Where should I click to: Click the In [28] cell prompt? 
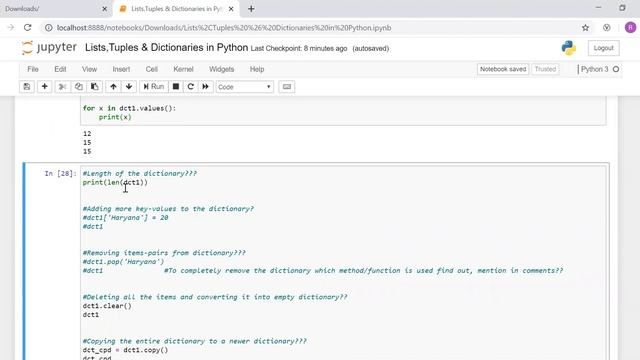60,173
